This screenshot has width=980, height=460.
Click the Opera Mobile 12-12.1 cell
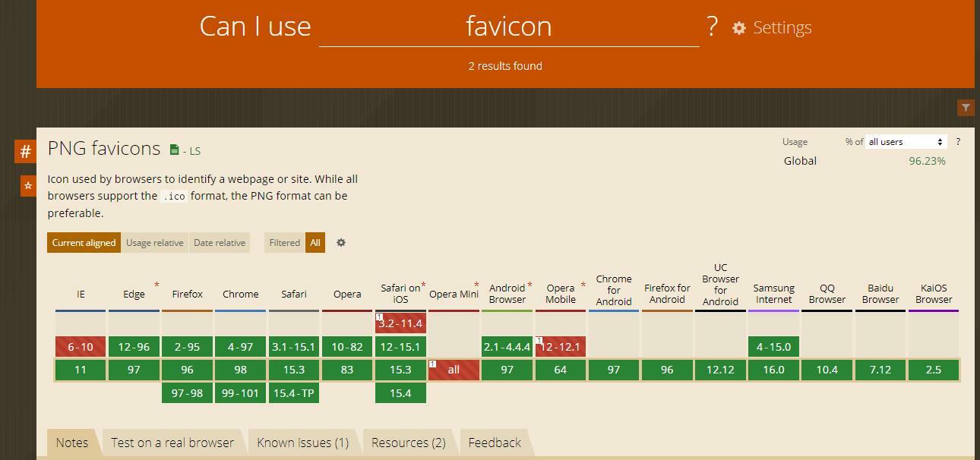pyautogui.click(x=561, y=347)
